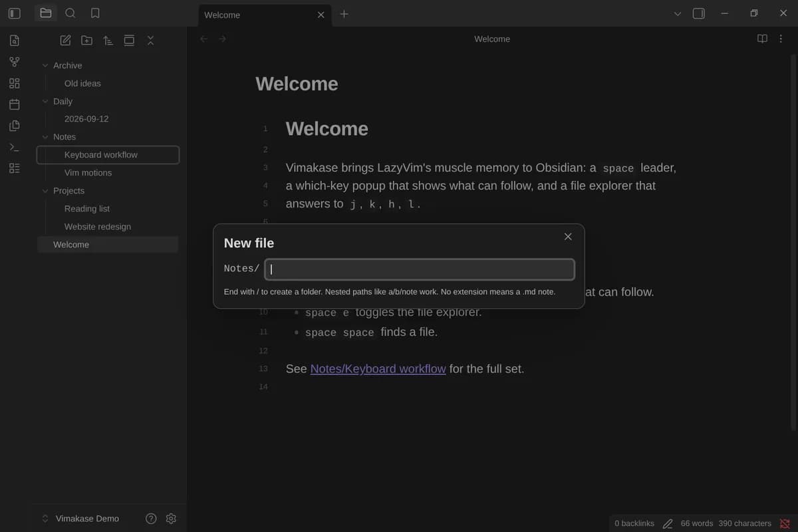The width and height of the screenshot is (798, 532).
Task: Click the 390 characters status entry
Action: click(x=745, y=523)
